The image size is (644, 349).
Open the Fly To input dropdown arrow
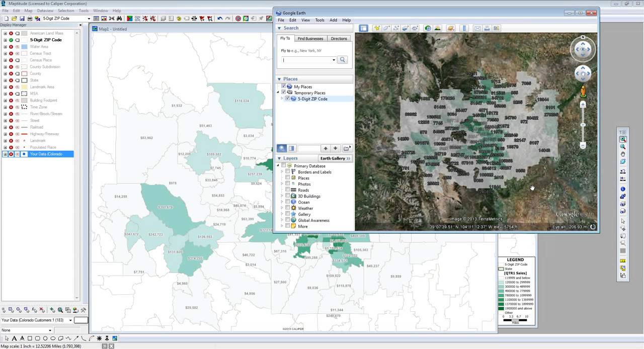334,60
